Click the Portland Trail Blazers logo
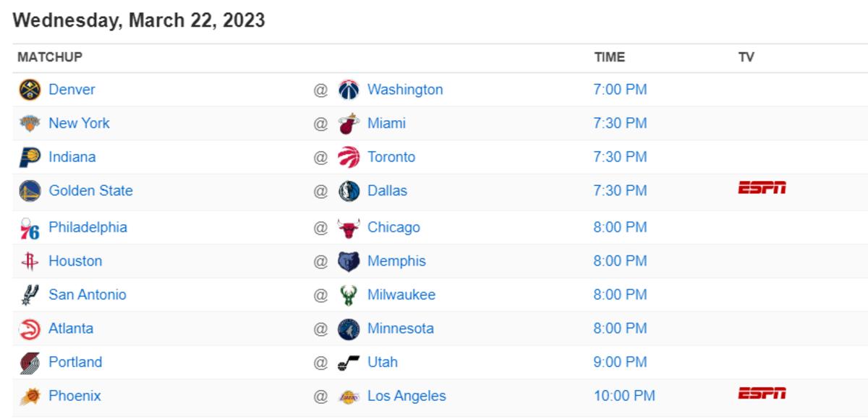Image resolution: width=868 pixels, height=419 pixels. [x=30, y=362]
